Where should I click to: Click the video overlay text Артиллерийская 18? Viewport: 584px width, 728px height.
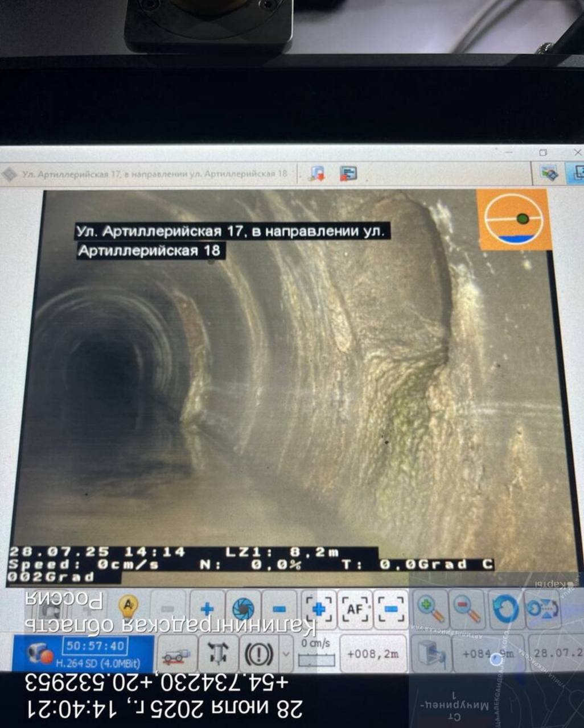click(149, 250)
